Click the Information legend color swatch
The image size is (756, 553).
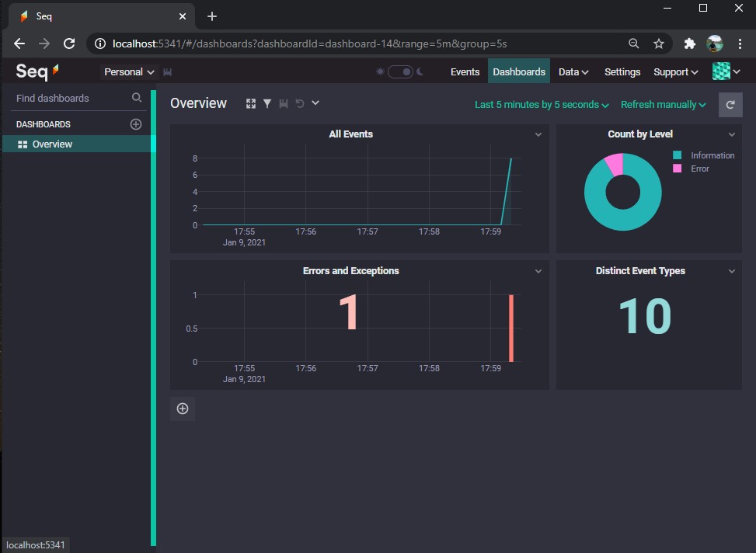677,155
